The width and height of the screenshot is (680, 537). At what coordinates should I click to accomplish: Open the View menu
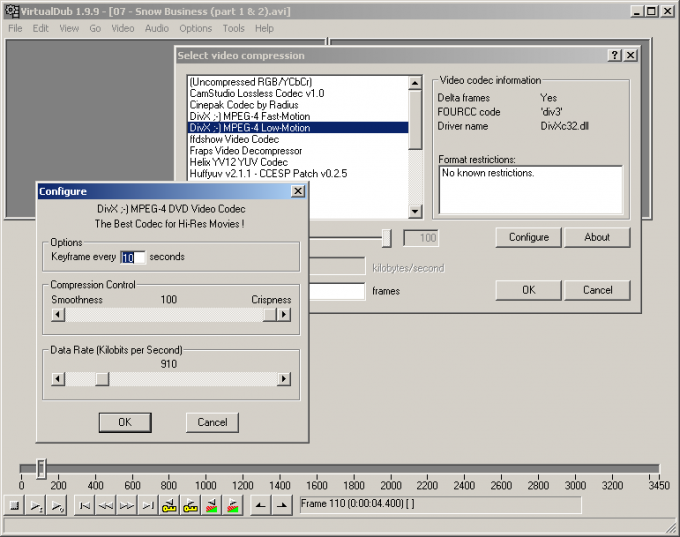pyautogui.click(x=69, y=29)
